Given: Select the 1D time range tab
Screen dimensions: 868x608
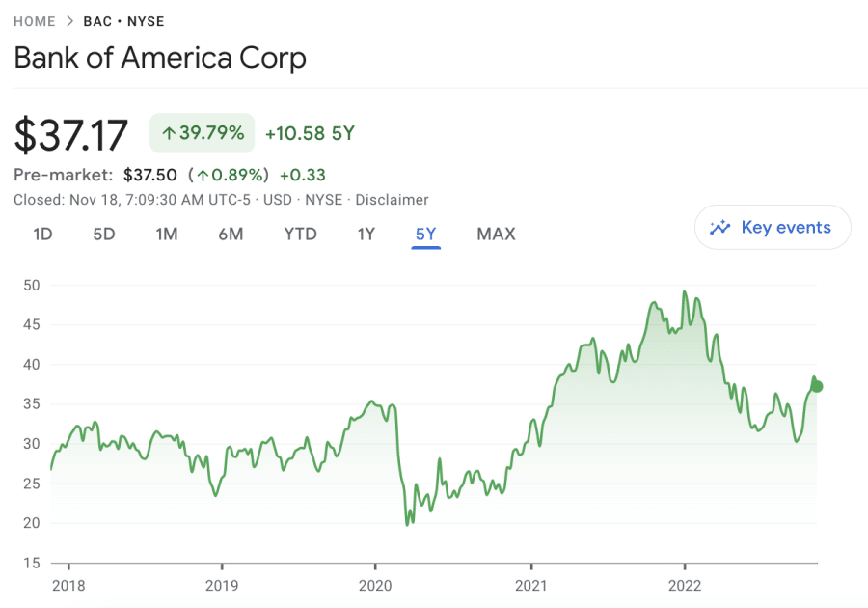Looking at the screenshot, I should click(42, 234).
